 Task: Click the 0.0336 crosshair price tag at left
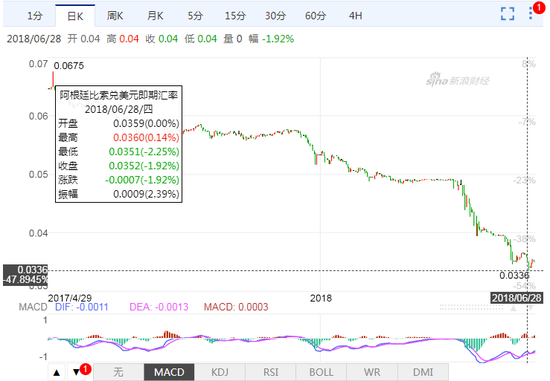tap(32, 270)
